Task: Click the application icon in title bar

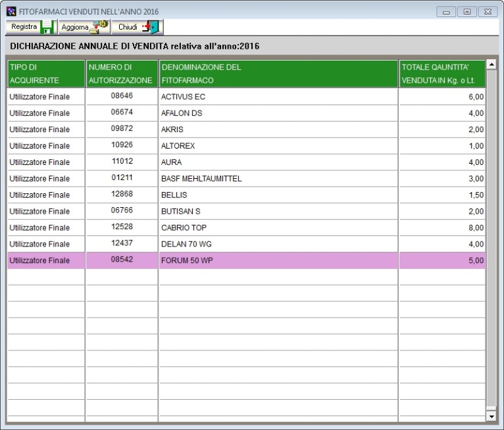Action: [11, 12]
